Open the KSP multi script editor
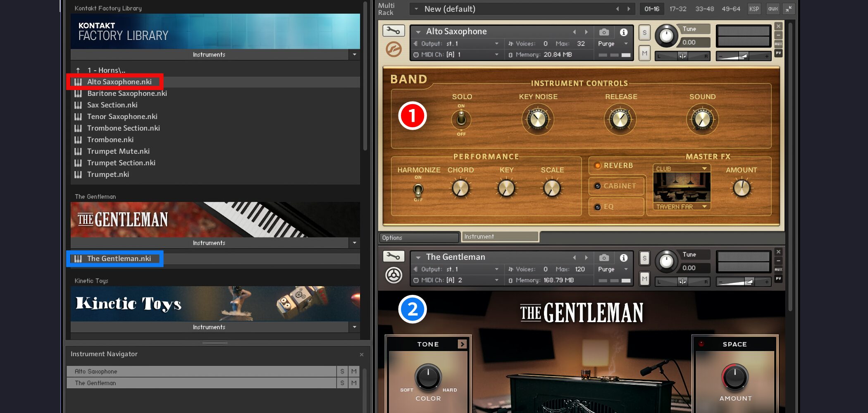This screenshot has width=868, height=413. coord(754,9)
